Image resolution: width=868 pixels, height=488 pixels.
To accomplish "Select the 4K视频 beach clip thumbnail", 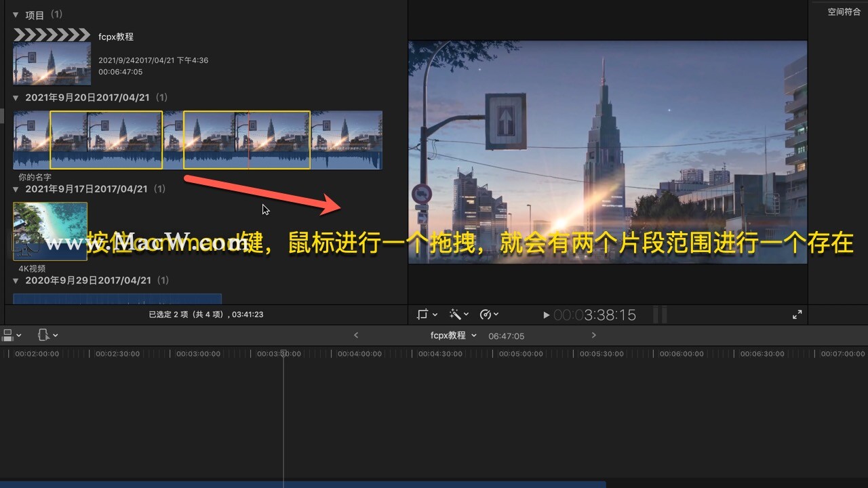I will (50, 231).
